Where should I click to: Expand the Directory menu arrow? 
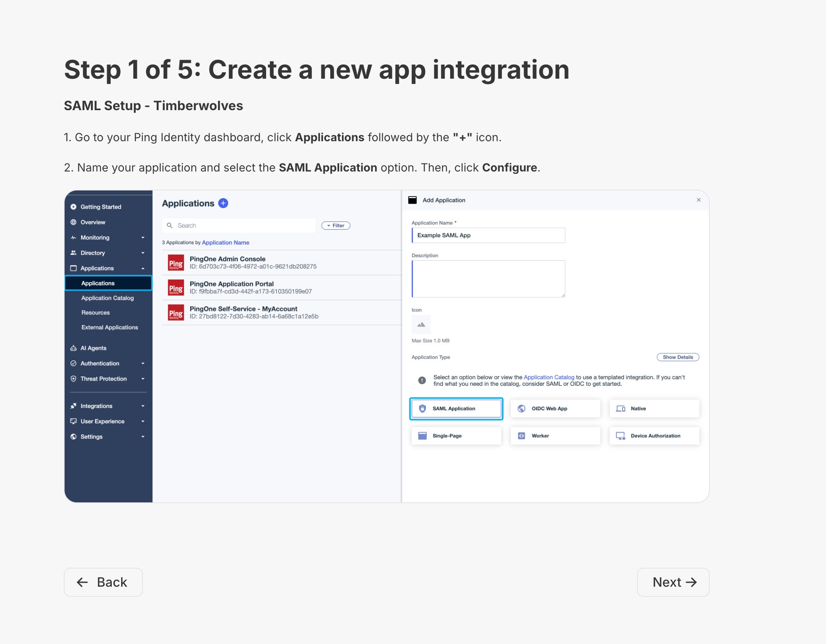tap(143, 253)
